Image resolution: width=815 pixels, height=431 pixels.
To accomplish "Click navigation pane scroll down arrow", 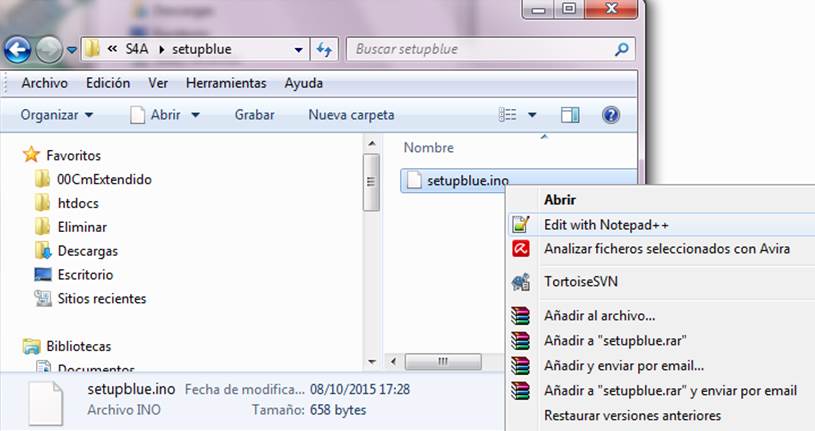I will (x=371, y=362).
